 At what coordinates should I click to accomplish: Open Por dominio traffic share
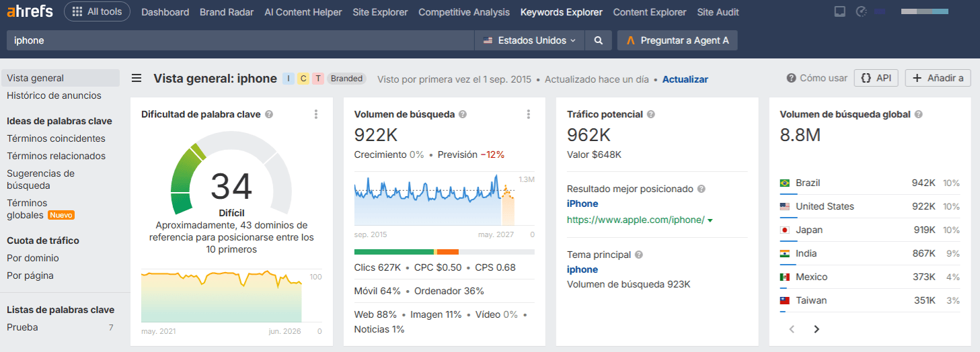coord(33,258)
